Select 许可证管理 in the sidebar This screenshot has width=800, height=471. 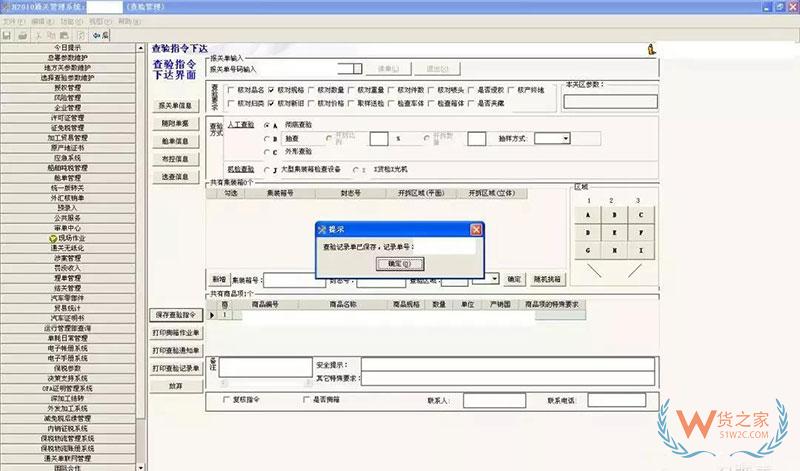tap(68, 118)
